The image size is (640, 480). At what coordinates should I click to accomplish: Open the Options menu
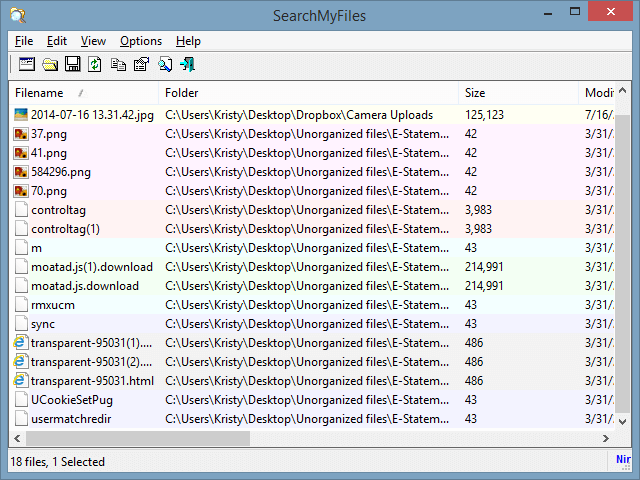(141, 41)
